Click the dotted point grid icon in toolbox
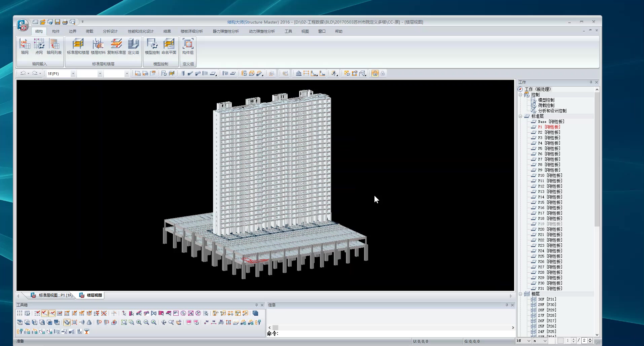Viewport: 644px width, 346px height. [20, 313]
